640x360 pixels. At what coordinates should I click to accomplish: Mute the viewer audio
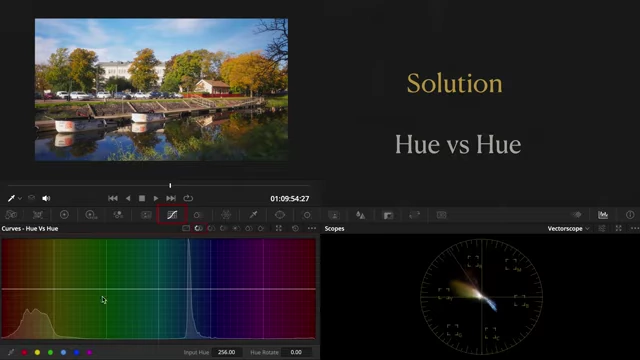point(46,198)
